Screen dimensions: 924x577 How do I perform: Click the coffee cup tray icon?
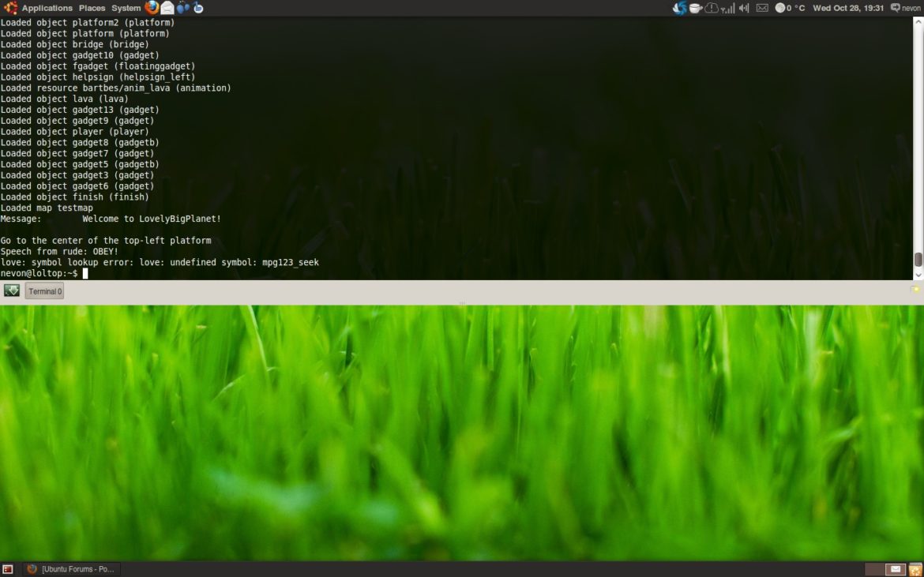click(x=694, y=7)
